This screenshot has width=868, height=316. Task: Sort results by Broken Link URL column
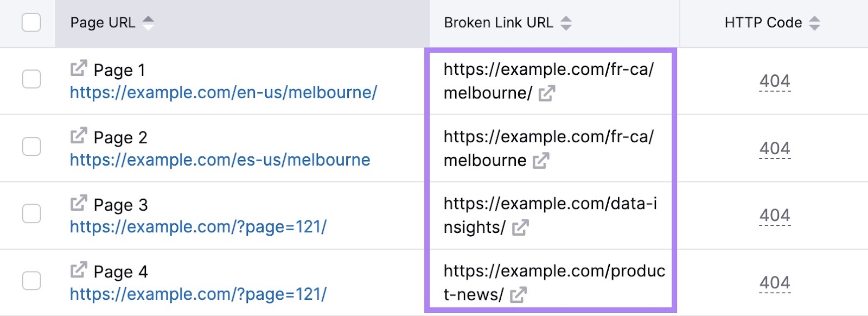click(566, 22)
